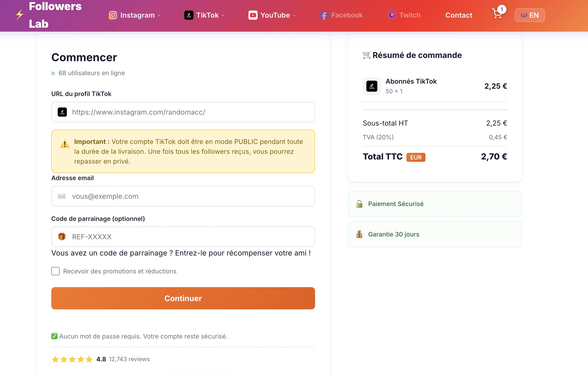Viewport: 588px width, 374px height.
Task: Select the YouTube icon in navigation
Action: tap(253, 15)
